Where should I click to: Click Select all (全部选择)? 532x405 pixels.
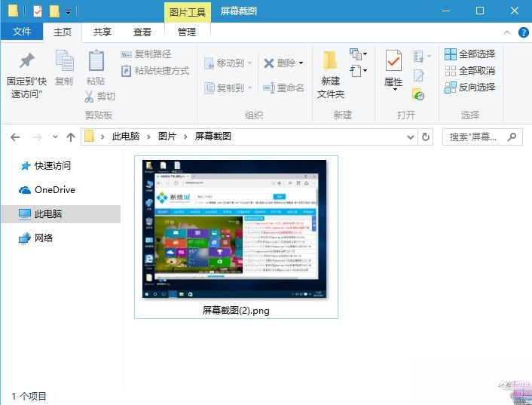pyautogui.click(x=469, y=54)
